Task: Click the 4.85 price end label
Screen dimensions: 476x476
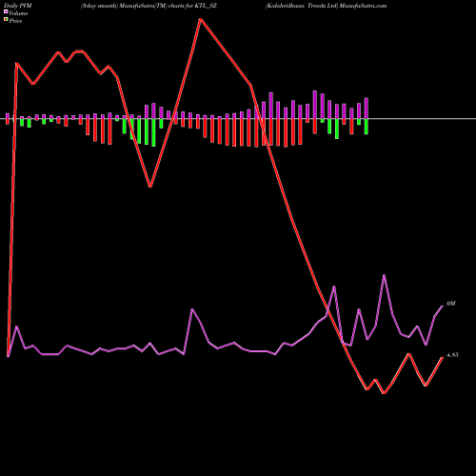Action: (452, 355)
